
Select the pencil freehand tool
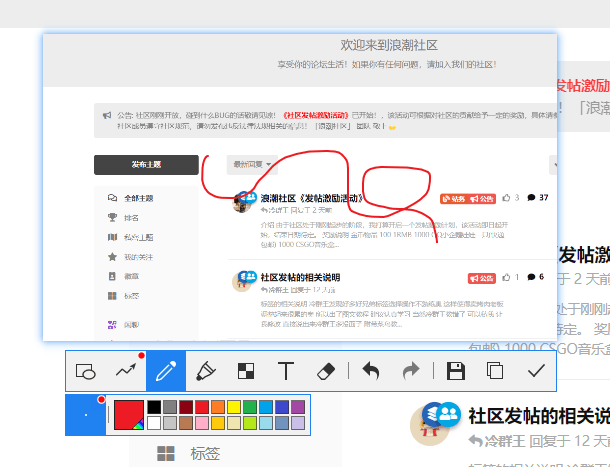pos(166,371)
